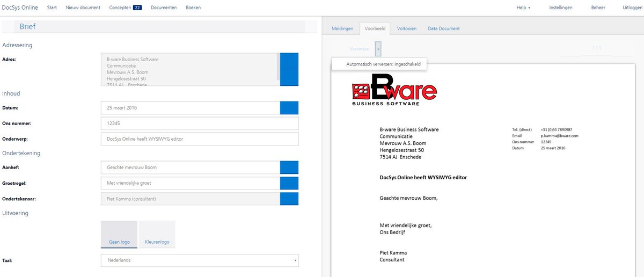Click the Ondertekenaar field
This screenshot has height=277, width=644.
(190, 199)
